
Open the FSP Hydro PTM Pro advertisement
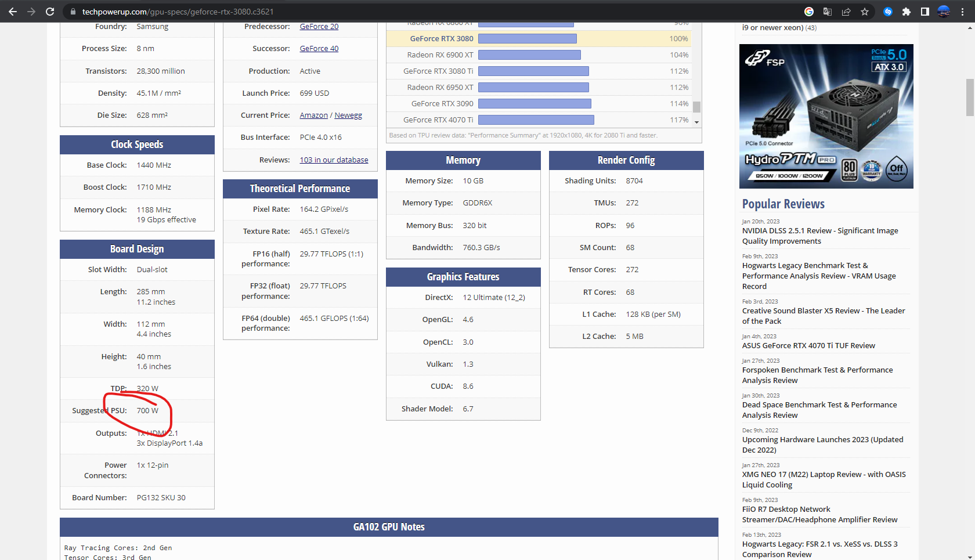click(826, 116)
